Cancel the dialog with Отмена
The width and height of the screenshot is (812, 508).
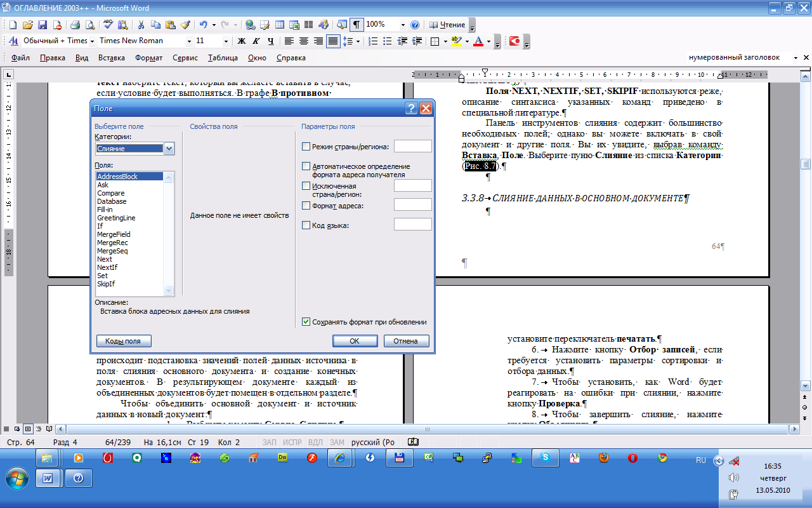(406, 341)
